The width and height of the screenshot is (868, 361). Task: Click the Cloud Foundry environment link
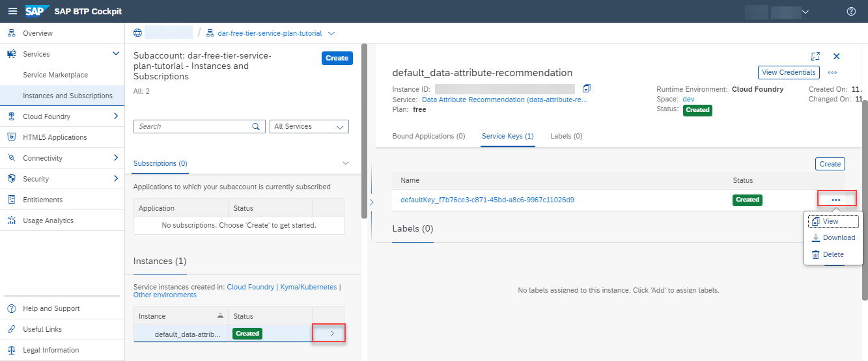point(251,287)
